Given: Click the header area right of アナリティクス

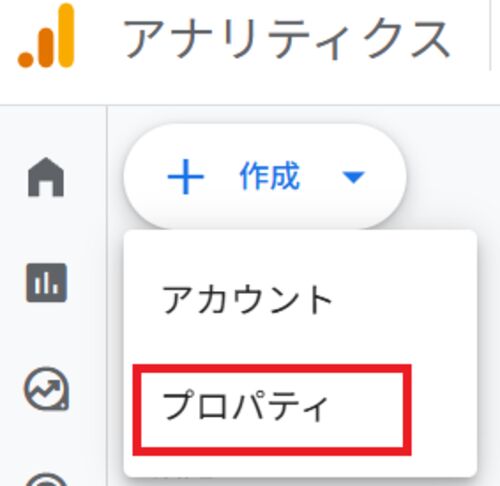Looking at the screenshot, I should [x=473, y=37].
